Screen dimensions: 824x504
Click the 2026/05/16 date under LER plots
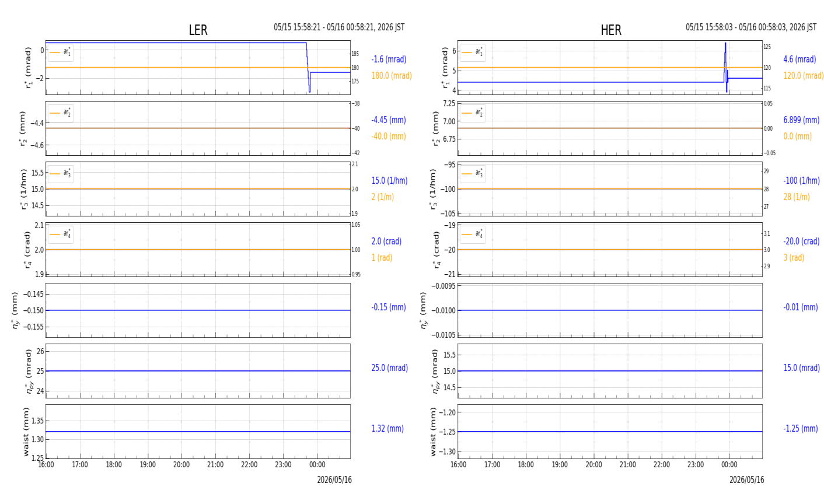(x=334, y=480)
